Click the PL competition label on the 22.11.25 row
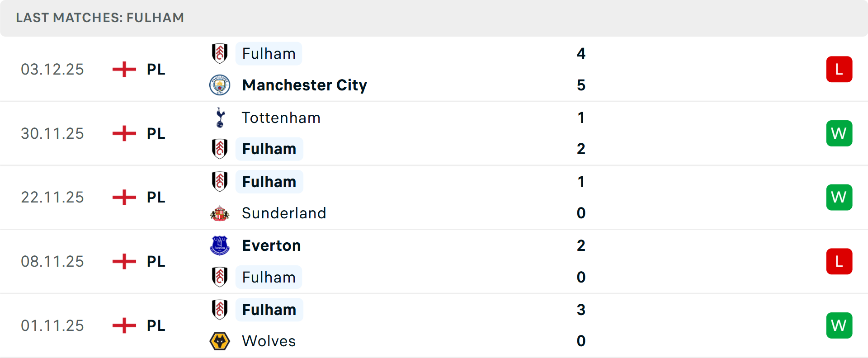 click(x=155, y=197)
